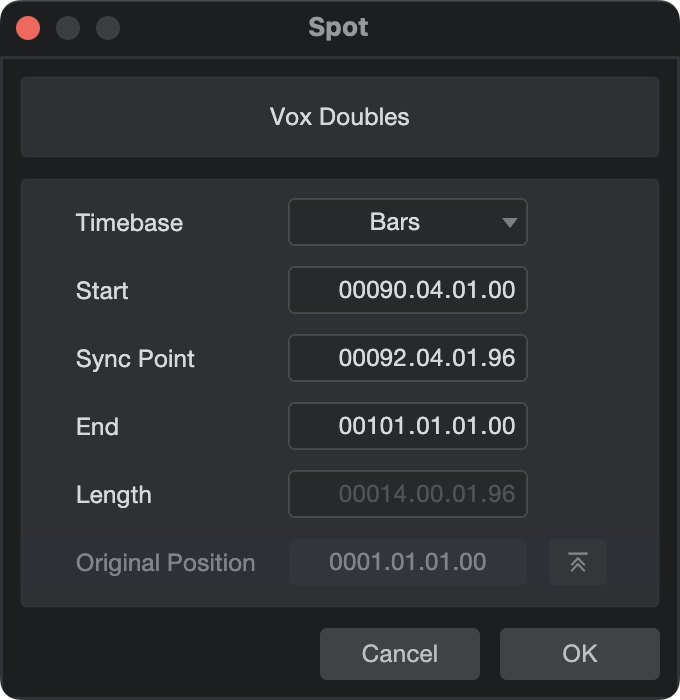Click the Sync Point field 00092.04.01.96

[408, 358]
